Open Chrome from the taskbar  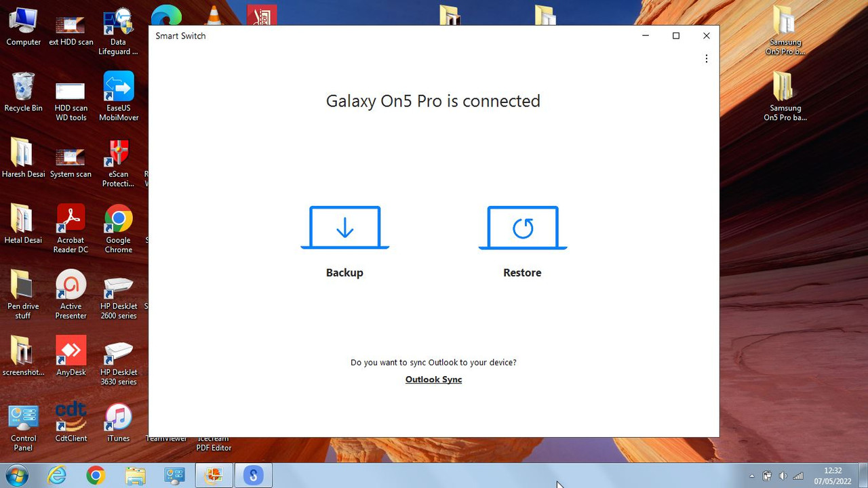[x=96, y=476]
